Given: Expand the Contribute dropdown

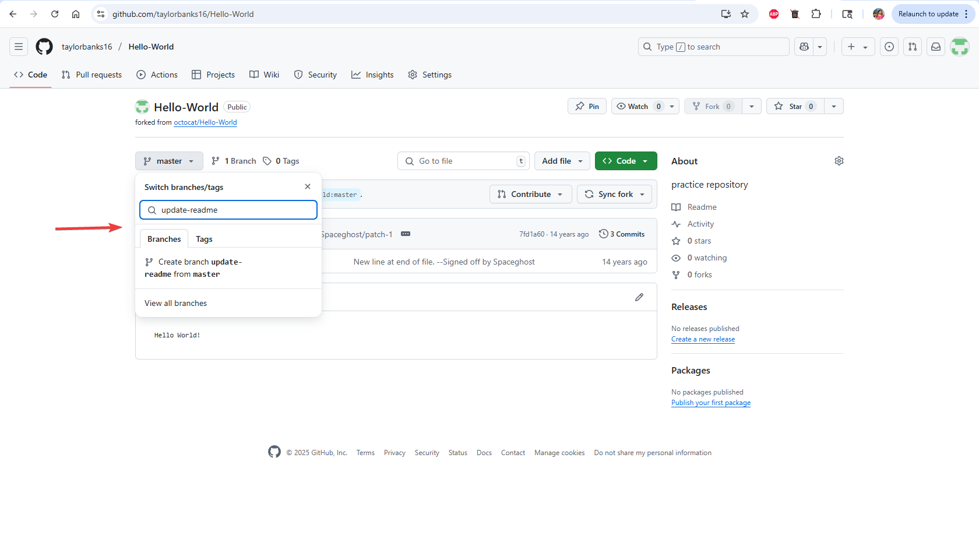Looking at the screenshot, I should coord(530,194).
